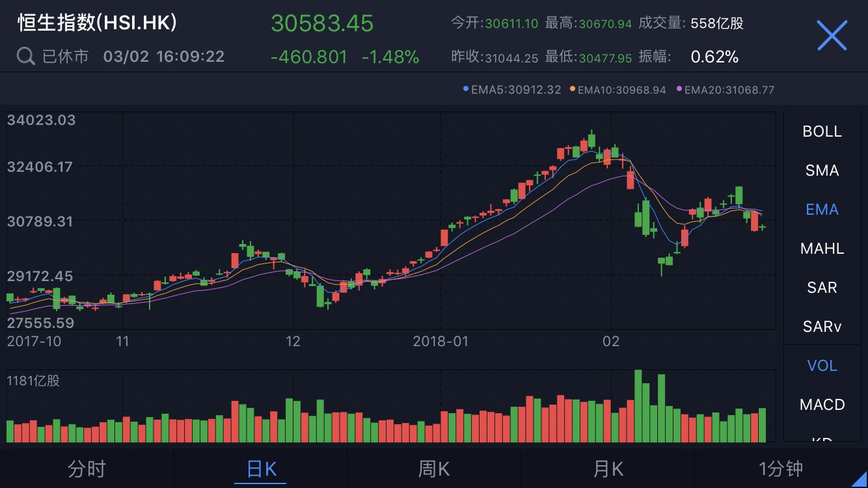Click the change value -460.801
Screen dimensions: 868x488
(309, 57)
